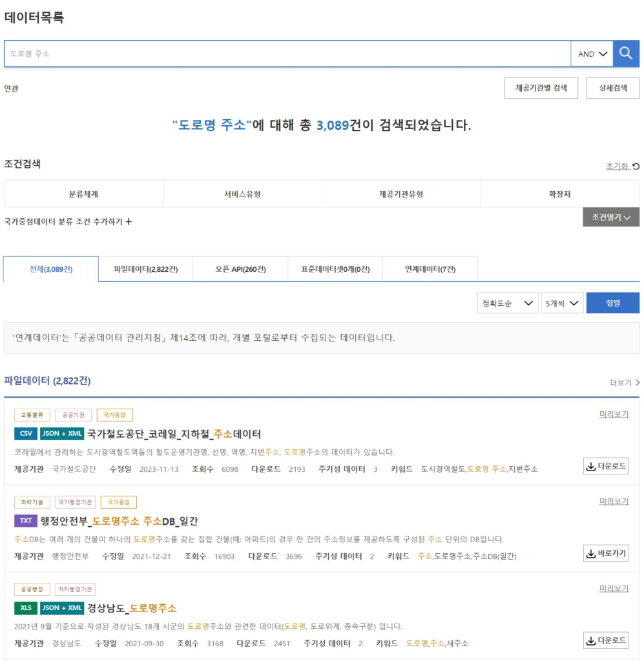Click the 바로가기 icon for 행정안전부 dataset
Image resolution: width=644 pixels, height=661 pixels.
591,553
